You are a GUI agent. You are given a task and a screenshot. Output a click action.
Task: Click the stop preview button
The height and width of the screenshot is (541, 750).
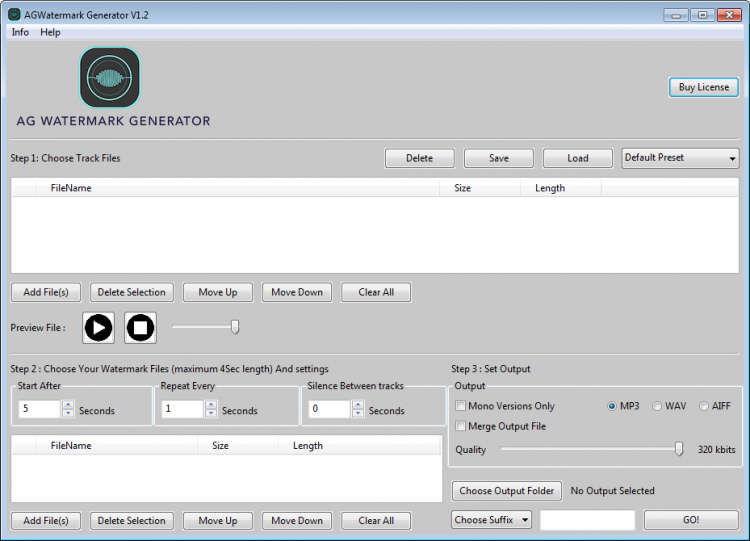pyautogui.click(x=140, y=328)
